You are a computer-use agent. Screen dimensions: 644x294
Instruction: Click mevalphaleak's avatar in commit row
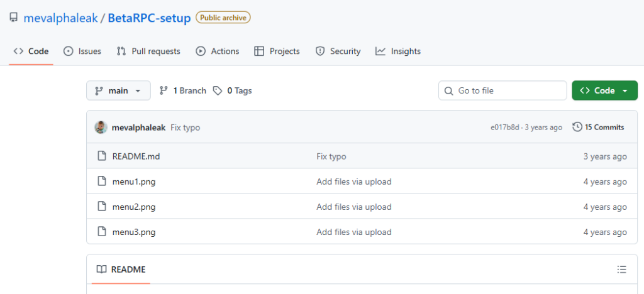click(101, 128)
